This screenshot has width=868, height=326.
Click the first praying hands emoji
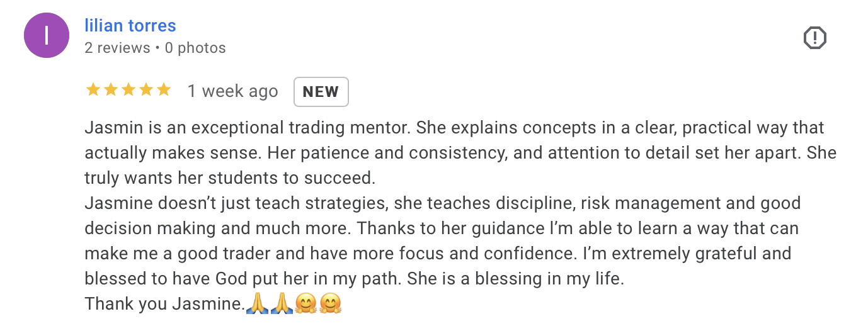(256, 305)
